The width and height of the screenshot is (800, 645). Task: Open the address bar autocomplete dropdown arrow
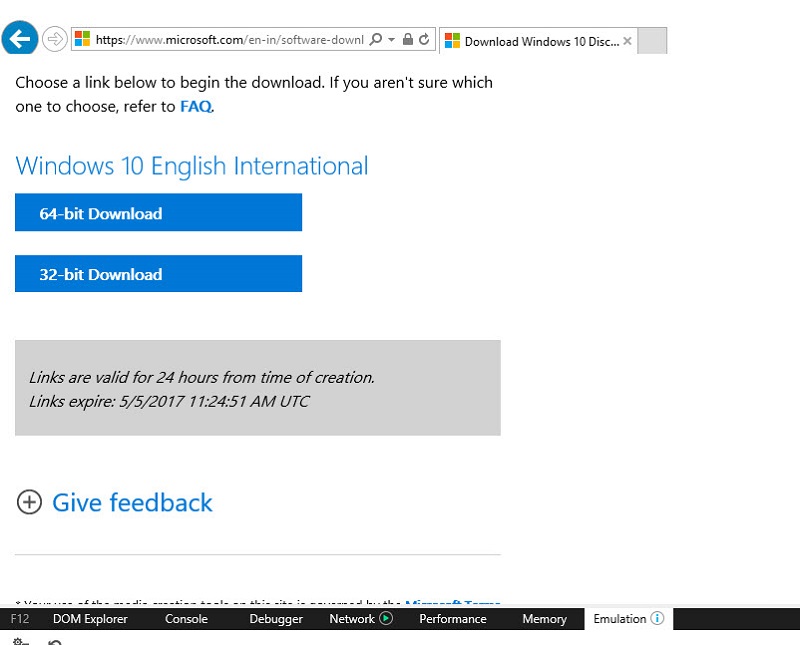[x=391, y=39]
